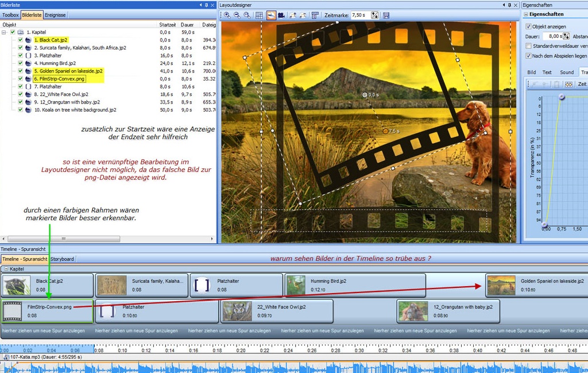This screenshot has width=588, height=373.
Task: Switch to the Storyboard tab
Action: (63, 259)
